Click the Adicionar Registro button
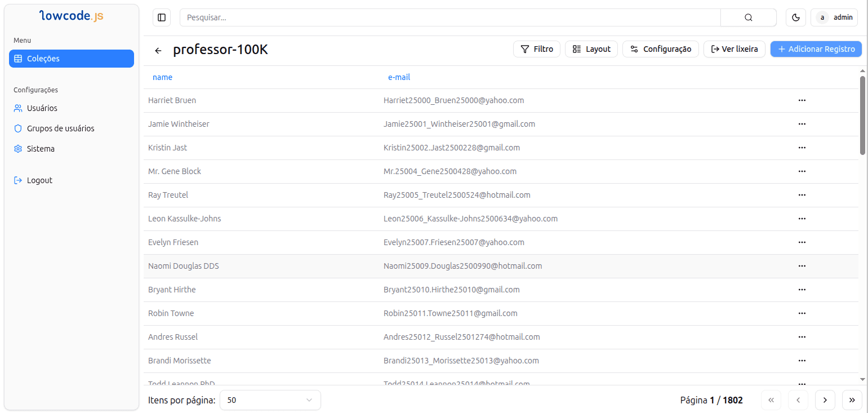This screenshot has height=413, width=868. [816, 49]
